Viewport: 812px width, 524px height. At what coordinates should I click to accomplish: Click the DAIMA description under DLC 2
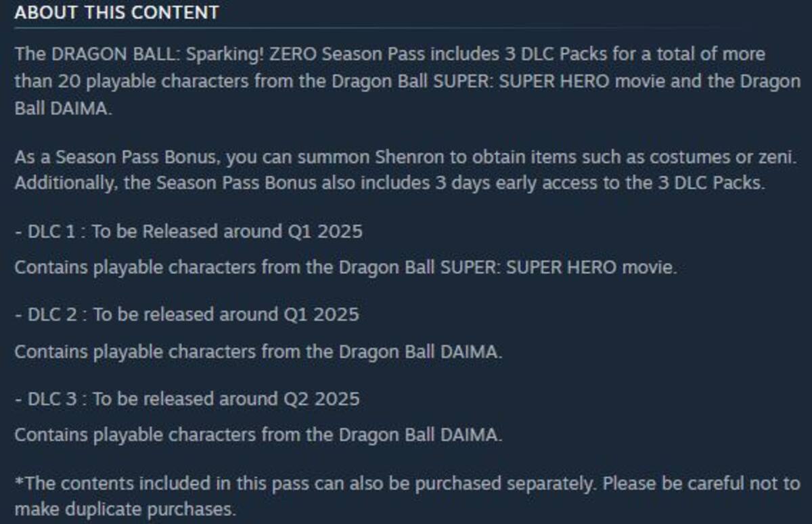(x=258, y=352)
